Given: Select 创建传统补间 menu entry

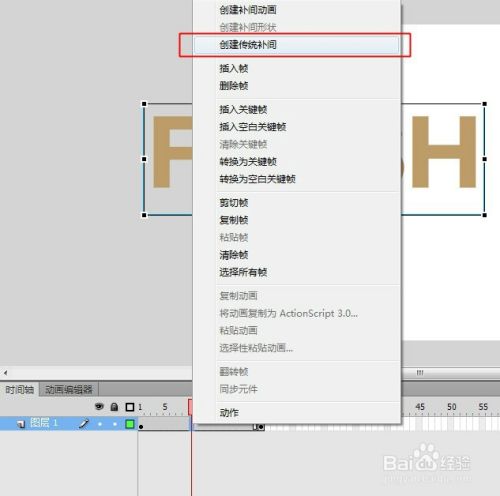Looking at the screenshot, I should pos(296,45).
